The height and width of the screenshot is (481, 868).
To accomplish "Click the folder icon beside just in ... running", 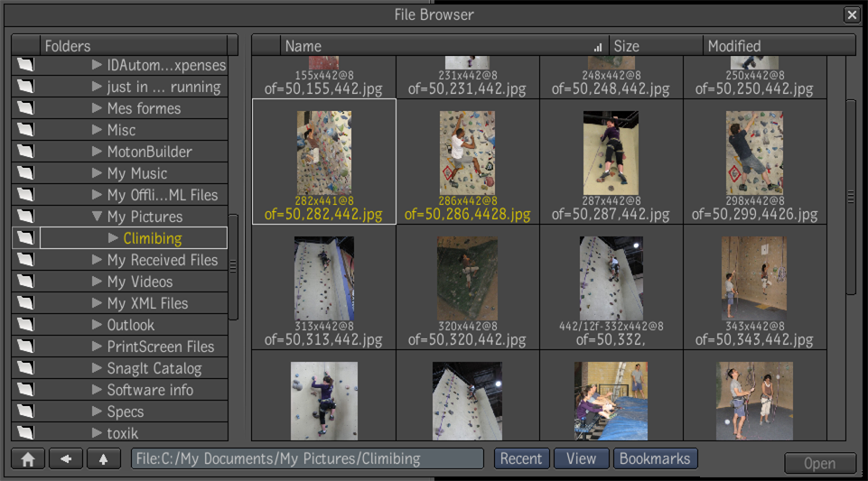I will [25, 87].
